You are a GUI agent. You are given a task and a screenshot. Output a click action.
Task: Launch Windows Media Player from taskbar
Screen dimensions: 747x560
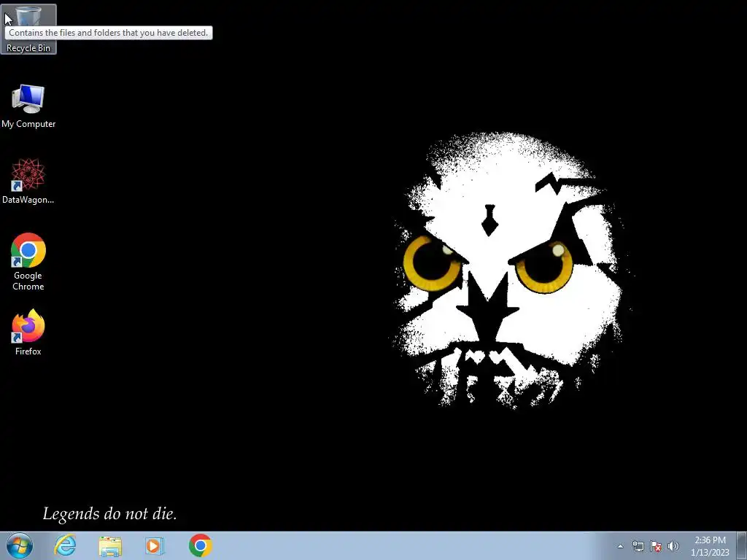155,545
